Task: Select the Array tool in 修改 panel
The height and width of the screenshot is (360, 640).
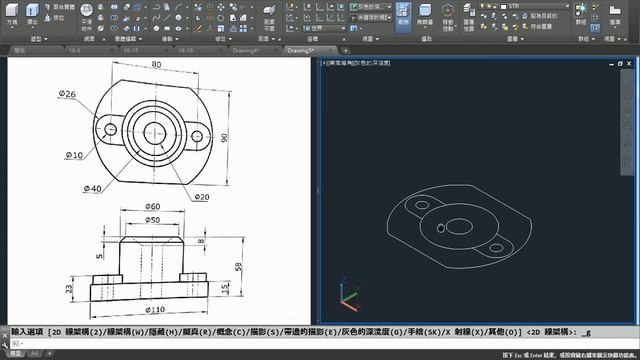Action: pos(243,28)
